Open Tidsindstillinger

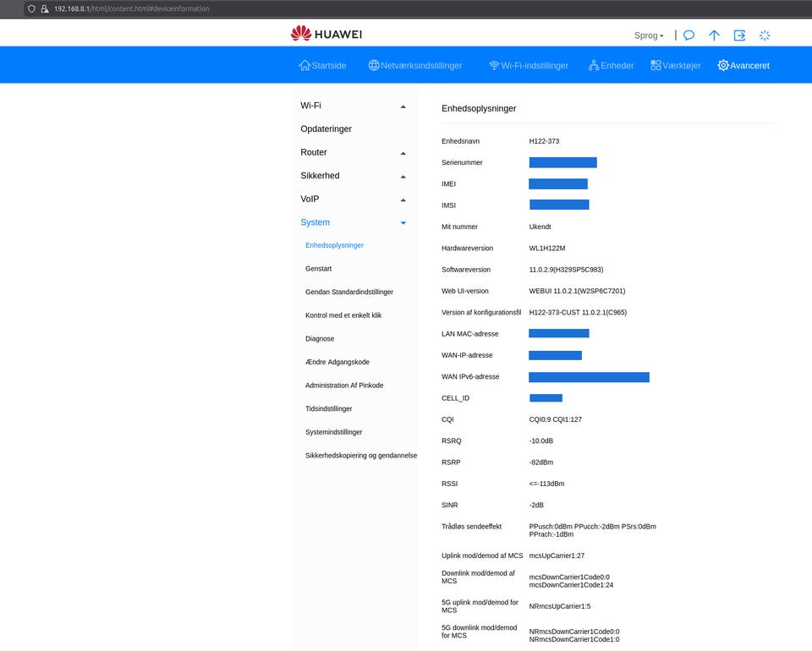[328, 408]
